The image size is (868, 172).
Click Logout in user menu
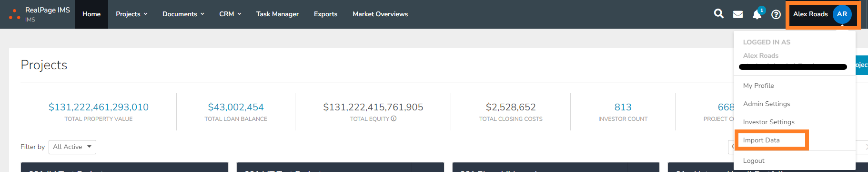tap(754, 161)
